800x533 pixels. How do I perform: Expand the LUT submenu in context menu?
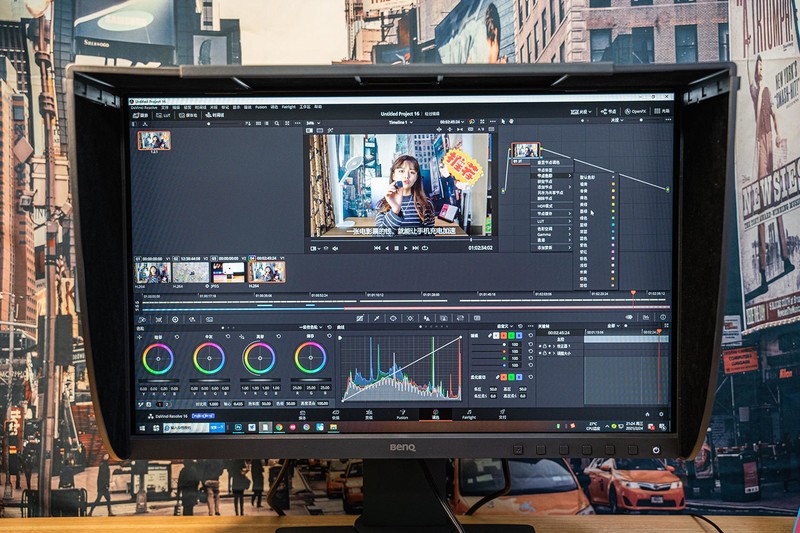click(x=553, y=222)
